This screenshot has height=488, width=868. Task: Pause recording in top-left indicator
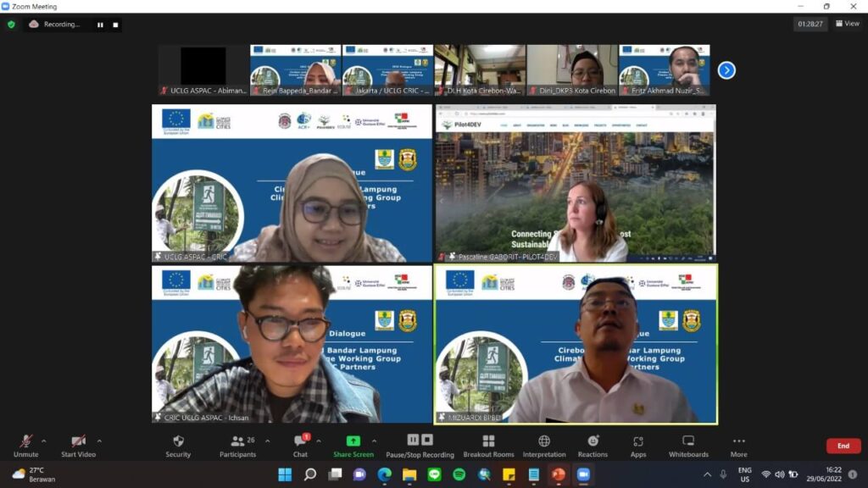click(100, 25)
